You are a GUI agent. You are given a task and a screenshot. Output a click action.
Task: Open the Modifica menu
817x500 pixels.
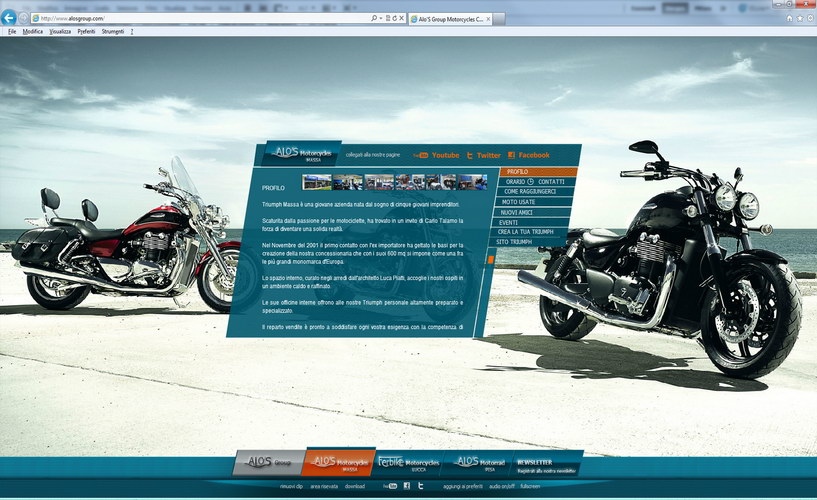coord(33,31)
